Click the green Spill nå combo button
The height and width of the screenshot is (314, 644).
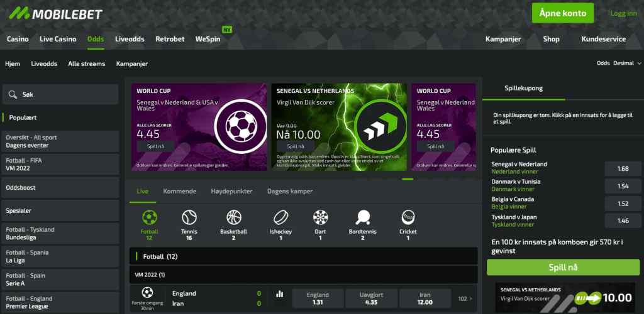pos(563,268)
